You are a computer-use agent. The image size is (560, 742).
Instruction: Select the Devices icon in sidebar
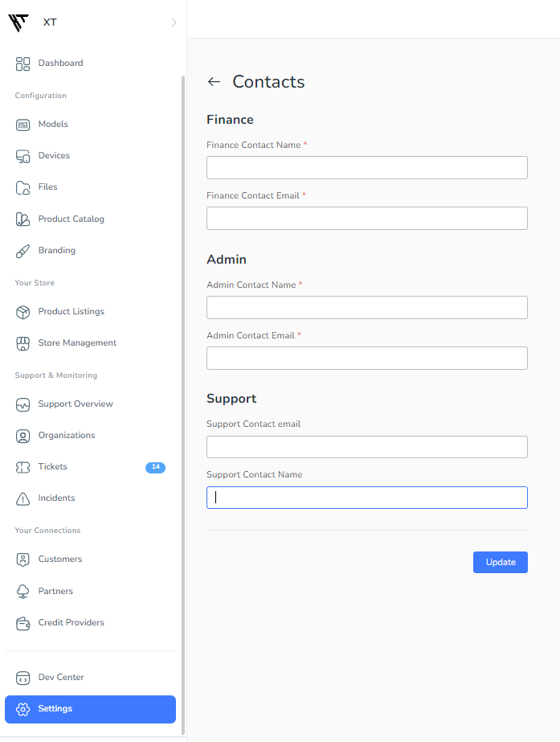[x=22, y=156]
